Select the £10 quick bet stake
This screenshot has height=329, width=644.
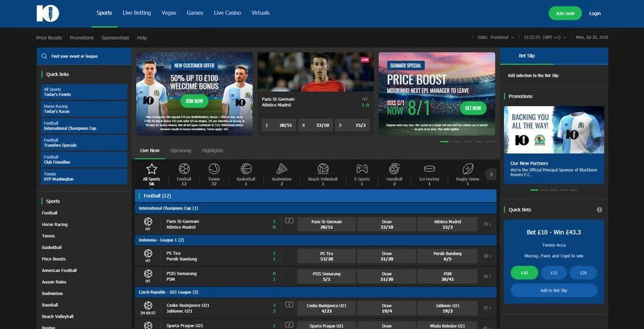click(x=524, y=273)
